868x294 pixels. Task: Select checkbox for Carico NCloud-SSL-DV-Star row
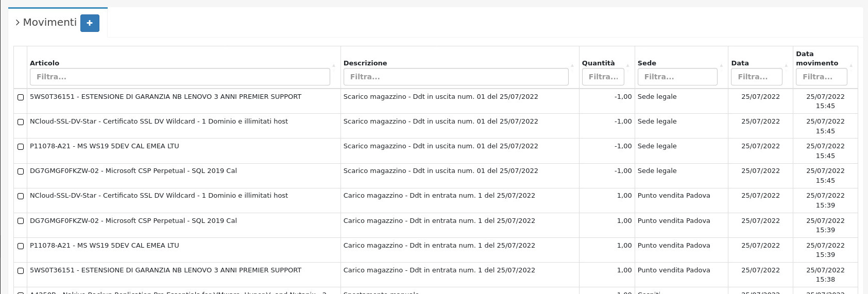point(21,196)
